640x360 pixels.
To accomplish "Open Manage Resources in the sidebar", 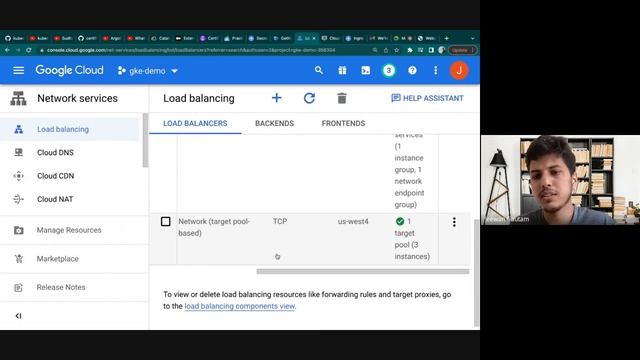I will click(x=69, y=230).
